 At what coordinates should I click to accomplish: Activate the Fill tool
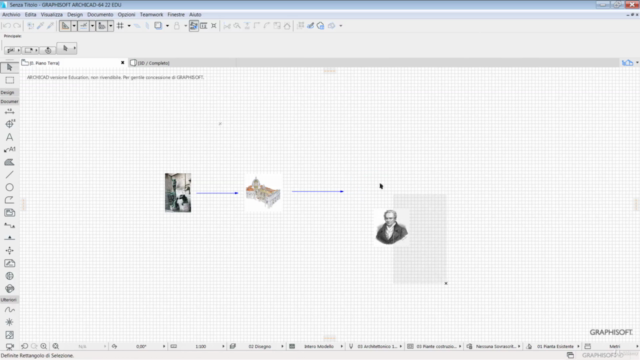coord(9,162)
